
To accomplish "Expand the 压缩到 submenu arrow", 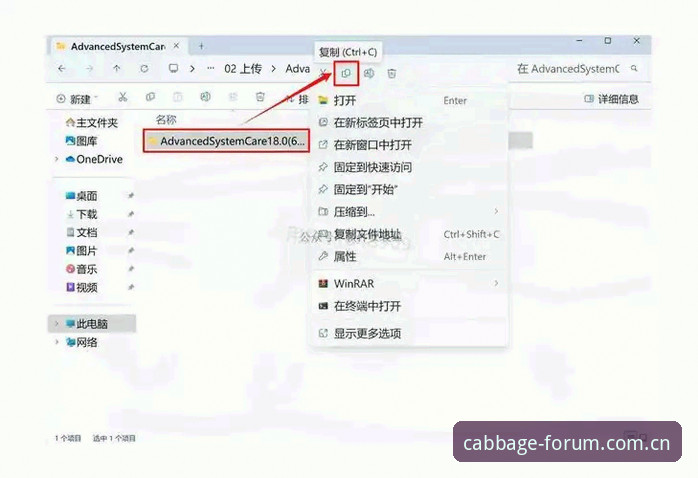I will (496, 211).
